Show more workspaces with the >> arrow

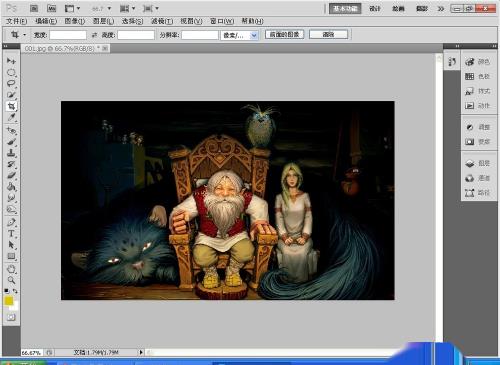pyautogui.click(x=441, y=9)
